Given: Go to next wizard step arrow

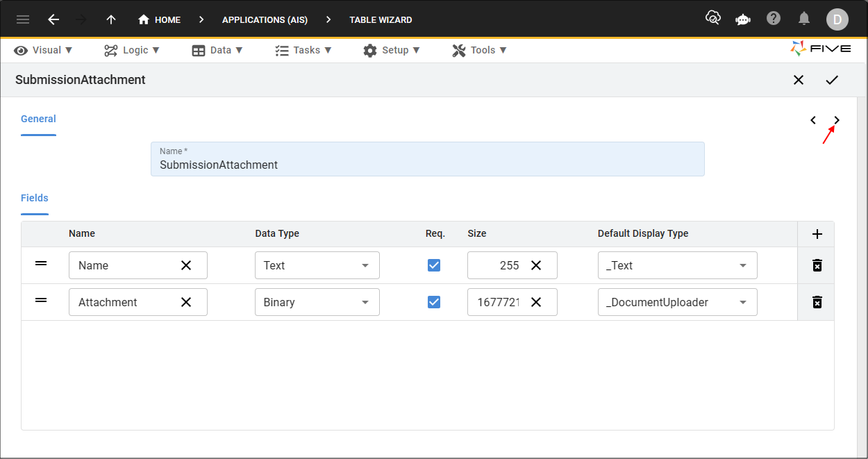Looking at the screenshot, I should [x=837, y=120].
